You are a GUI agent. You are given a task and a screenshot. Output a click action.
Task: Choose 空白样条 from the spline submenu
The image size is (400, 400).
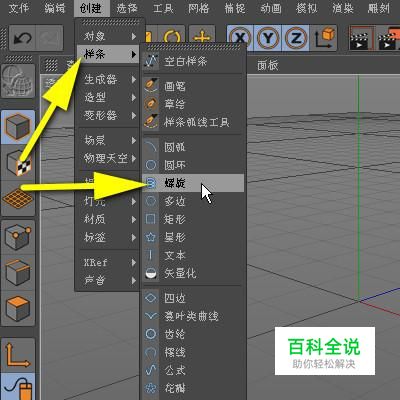[x=193, y=61]
